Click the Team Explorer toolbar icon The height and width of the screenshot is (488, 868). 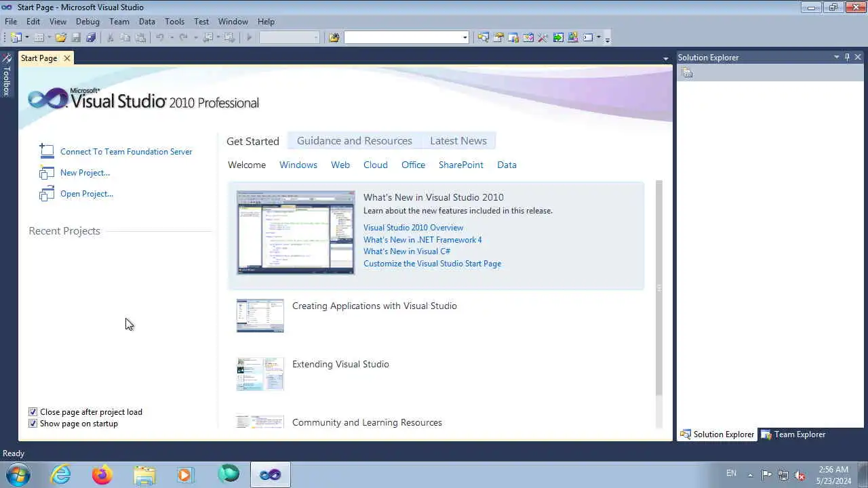pos(513,38)
